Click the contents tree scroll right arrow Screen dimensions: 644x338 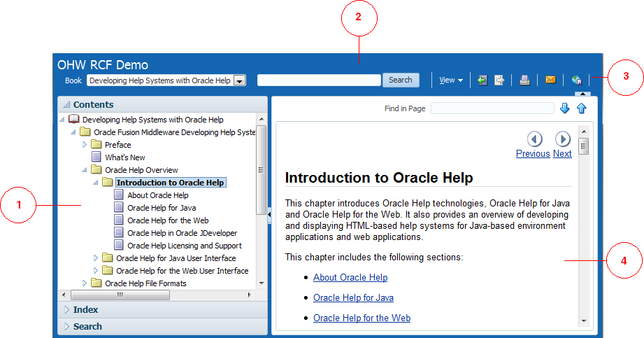(x=250, y=295)
